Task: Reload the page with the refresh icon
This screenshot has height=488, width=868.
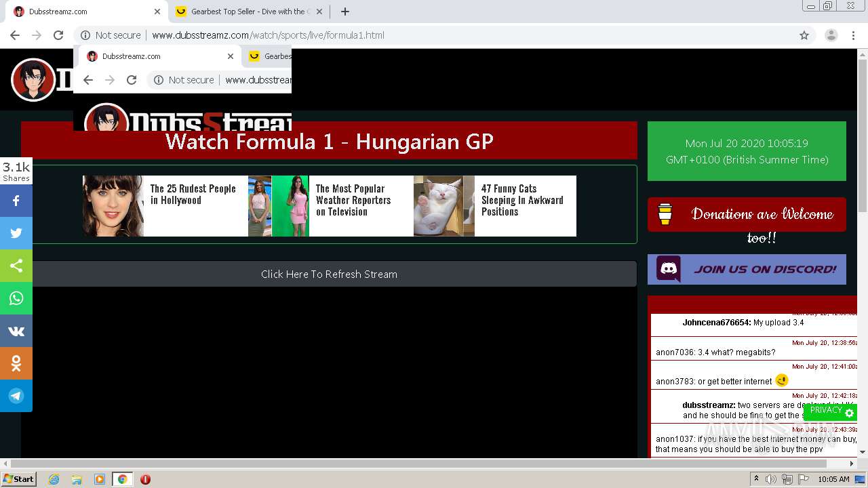Action: (x=58, y=35)
